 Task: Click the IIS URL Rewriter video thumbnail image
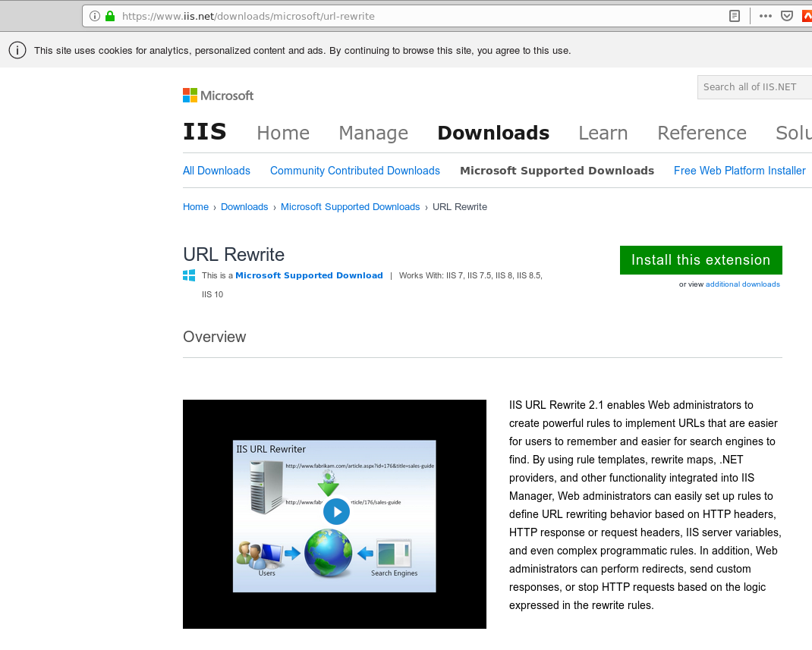(335, 514)
